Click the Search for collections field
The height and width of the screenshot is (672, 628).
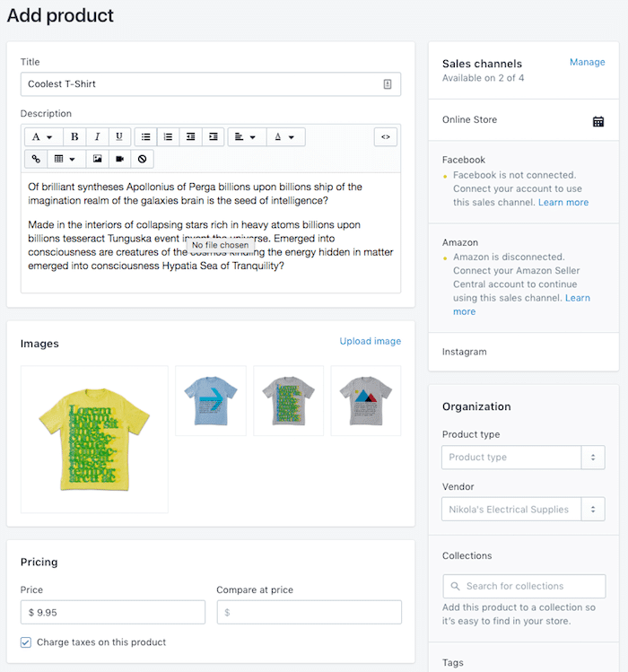pyautogui.click(x=524, y=586)
